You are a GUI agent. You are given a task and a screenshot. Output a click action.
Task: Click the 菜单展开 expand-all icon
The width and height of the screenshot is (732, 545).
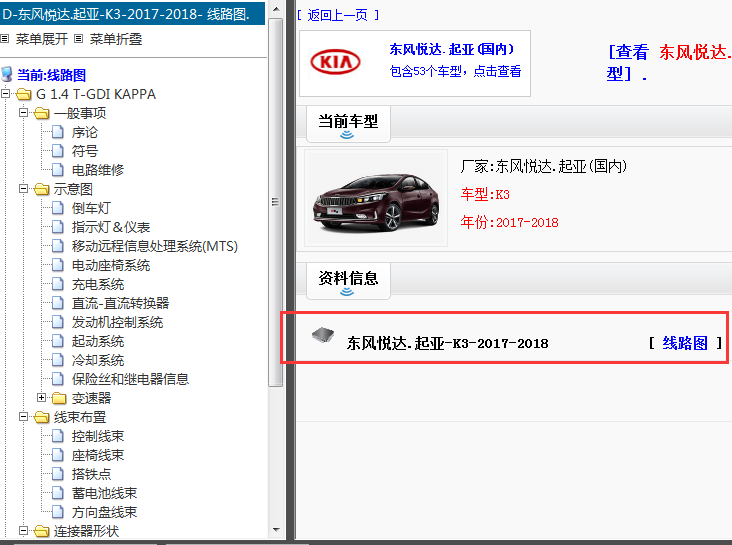pyautogui.click(x=5, y=39)
